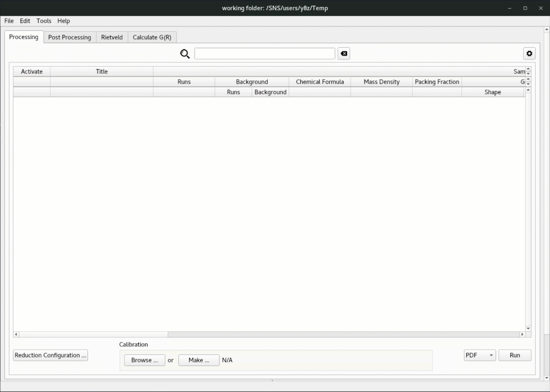
Task: Click the Reduction Configuration button
Action: 50,355
